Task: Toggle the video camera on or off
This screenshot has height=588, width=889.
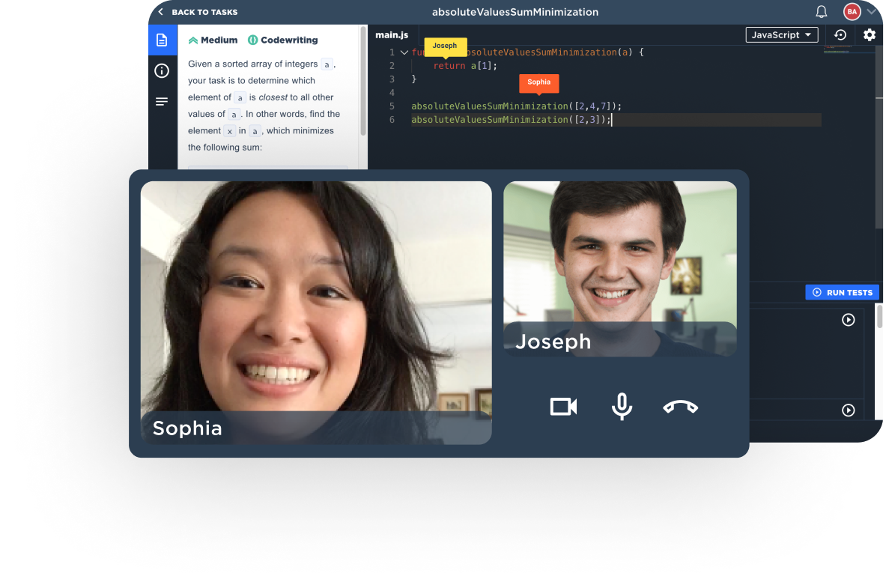Action: pyautogui.click(x=563, y=407)
